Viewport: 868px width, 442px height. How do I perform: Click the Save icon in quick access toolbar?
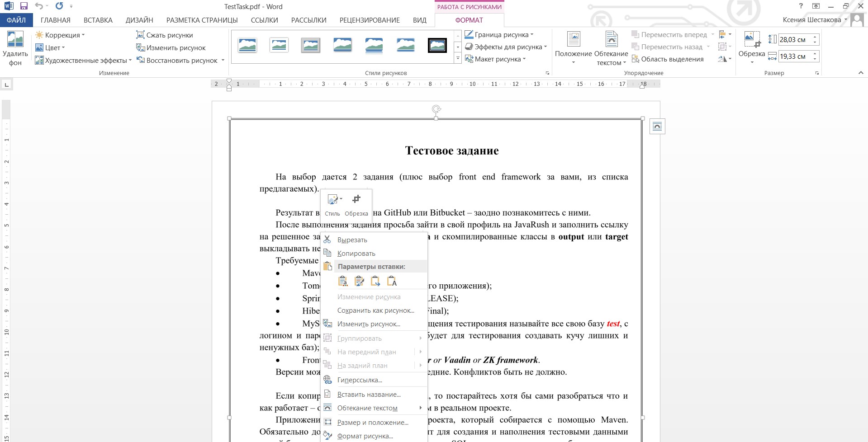pyautogui.click(x=24, y=6)
